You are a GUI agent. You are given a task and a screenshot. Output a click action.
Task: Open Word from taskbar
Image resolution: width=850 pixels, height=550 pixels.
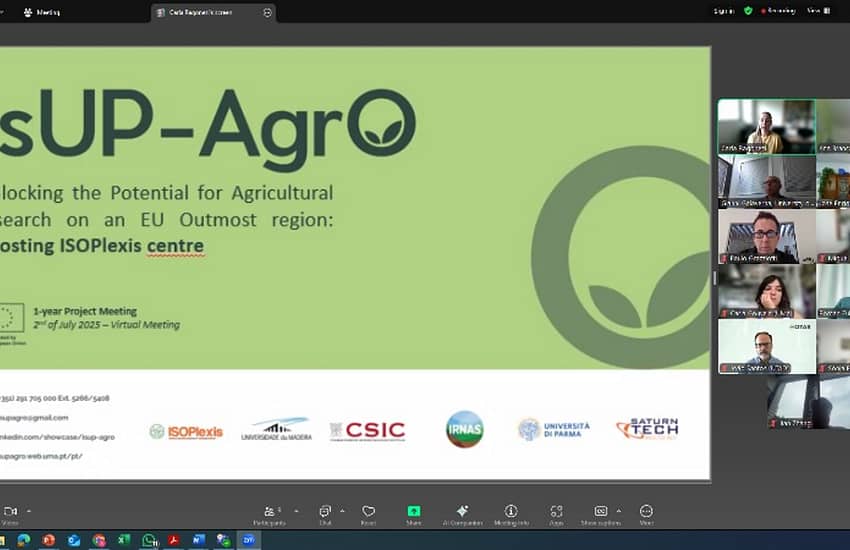[x=198, y=540]
